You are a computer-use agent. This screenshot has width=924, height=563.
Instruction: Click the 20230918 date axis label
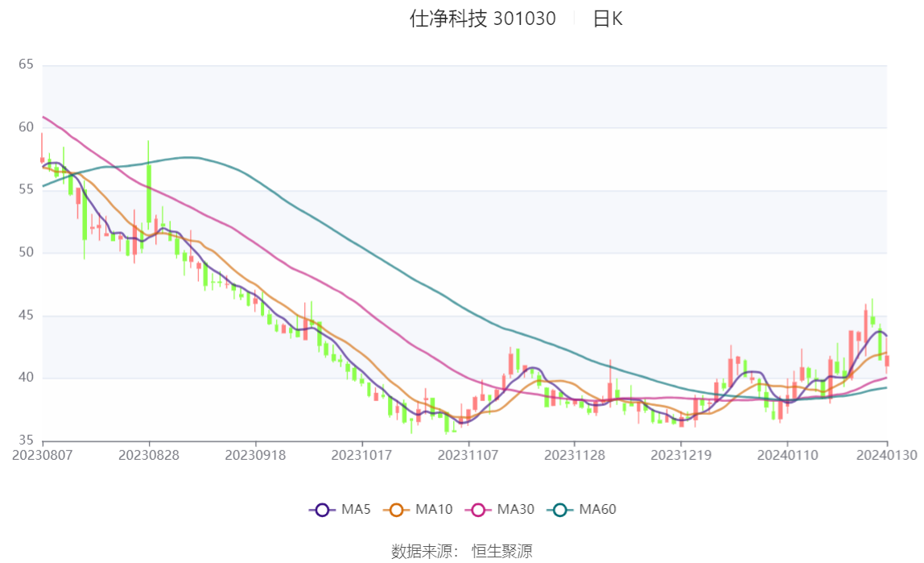[255, 456]
